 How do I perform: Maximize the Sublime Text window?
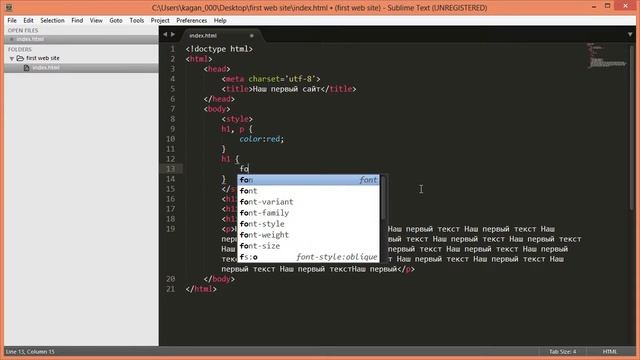point(607,6)
